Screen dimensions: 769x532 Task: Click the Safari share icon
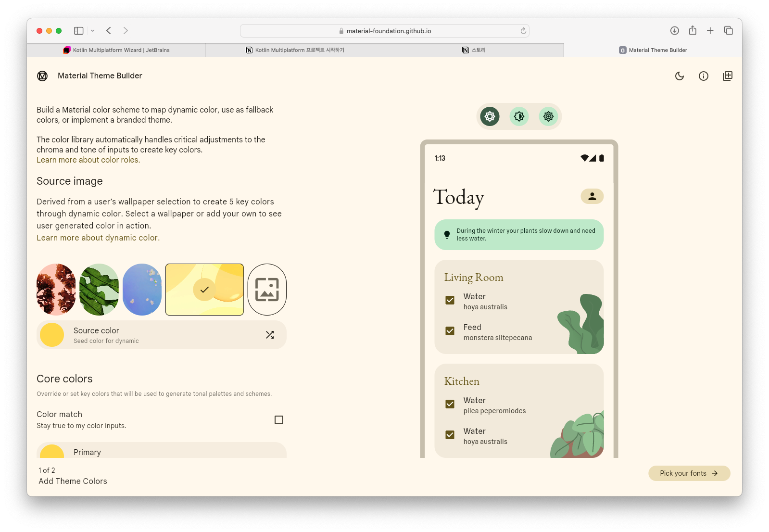(x=693, y=30)
